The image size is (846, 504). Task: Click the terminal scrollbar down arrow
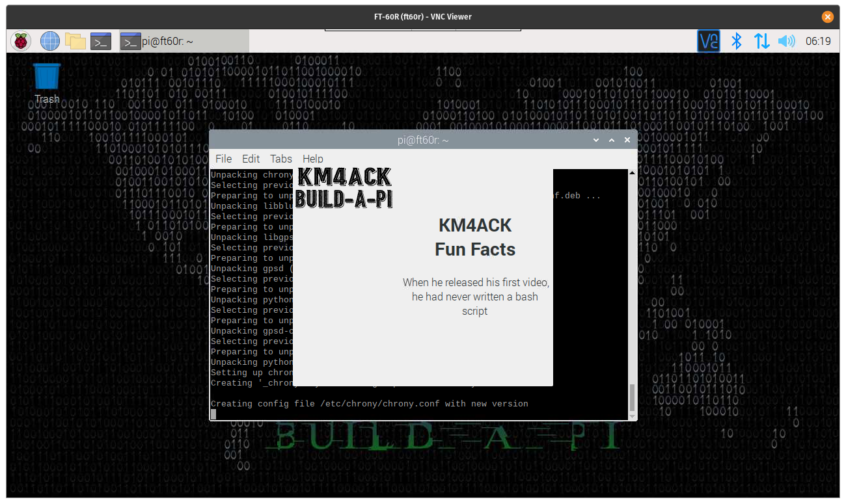click(633, 415)
